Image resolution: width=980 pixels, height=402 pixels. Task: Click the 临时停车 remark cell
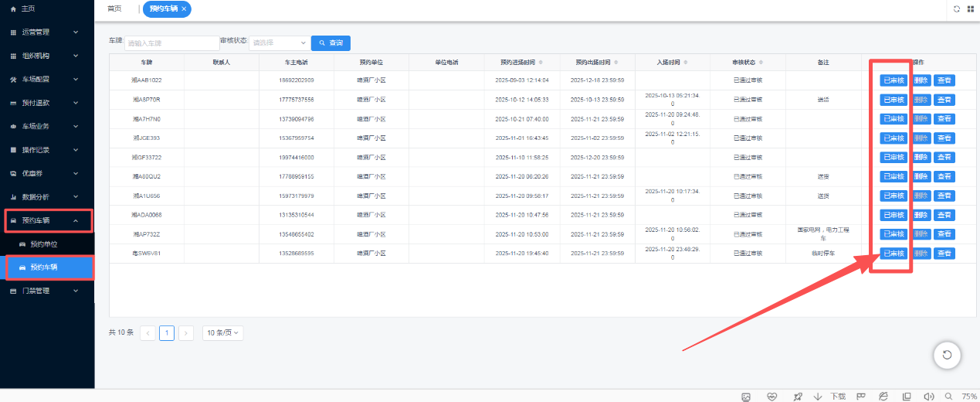(823, 254)
